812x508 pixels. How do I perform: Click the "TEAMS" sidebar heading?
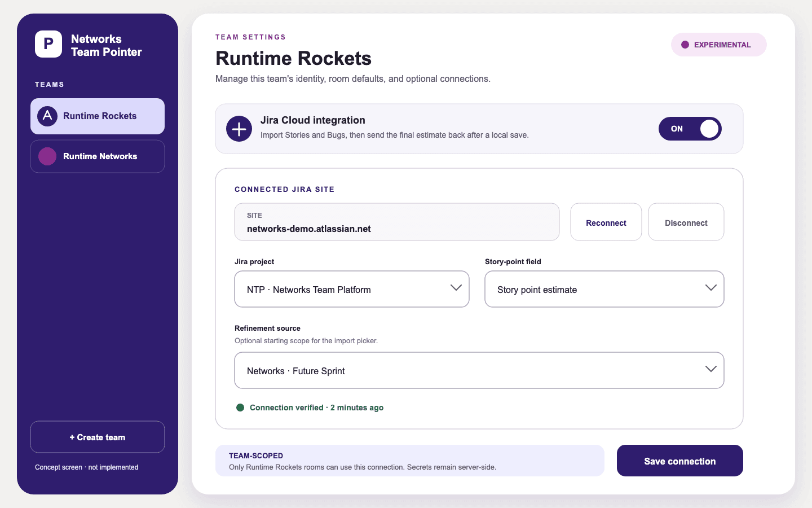click(50, 85)
